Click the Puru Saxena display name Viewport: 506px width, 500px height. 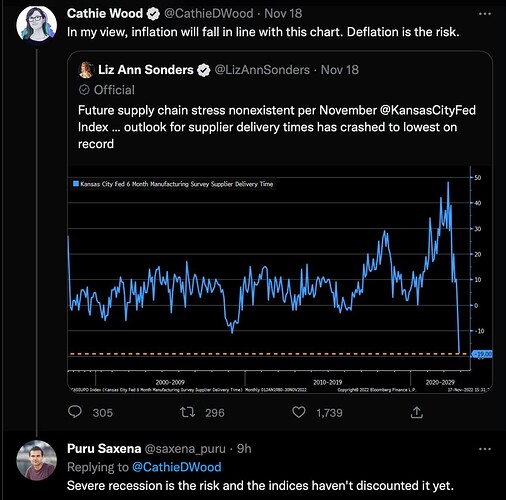[104, 449]
